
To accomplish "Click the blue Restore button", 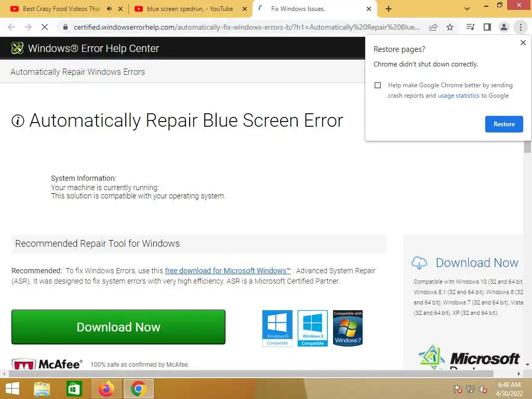I will pos(504,124).
